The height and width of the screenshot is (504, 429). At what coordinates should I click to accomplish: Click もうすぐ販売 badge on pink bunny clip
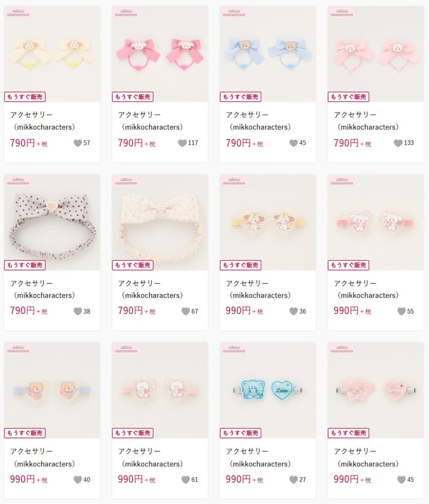[x=348, y=265]
